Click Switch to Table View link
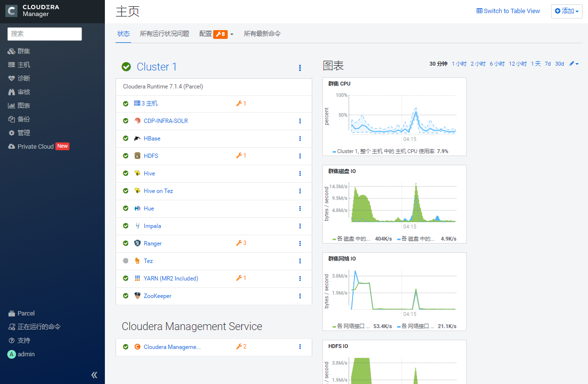 [x=508, y=11]
